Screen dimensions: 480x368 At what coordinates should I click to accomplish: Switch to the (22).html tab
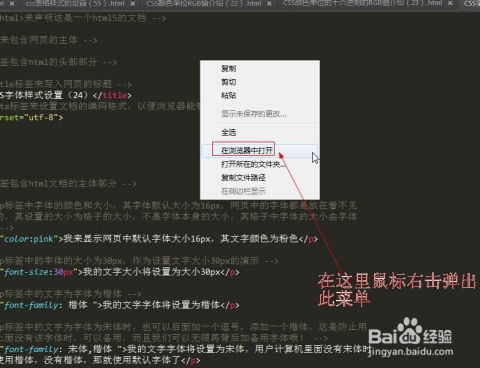tap(204, 4)
